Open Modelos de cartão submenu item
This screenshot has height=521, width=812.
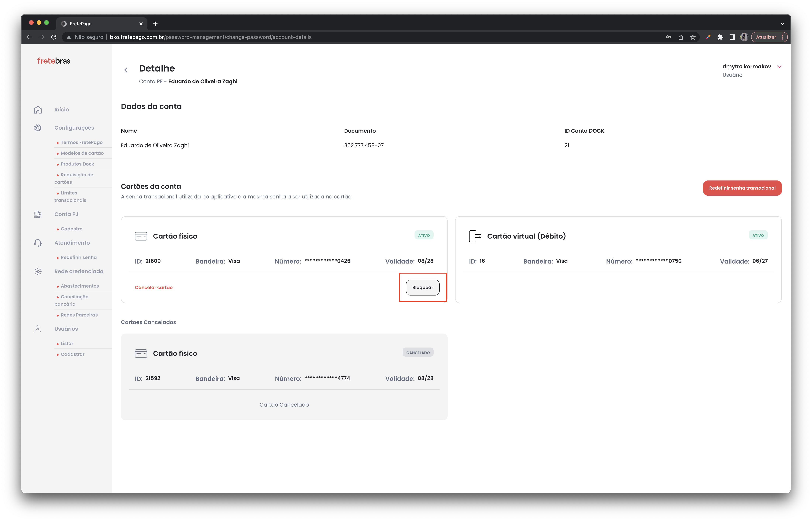point(82,153)
